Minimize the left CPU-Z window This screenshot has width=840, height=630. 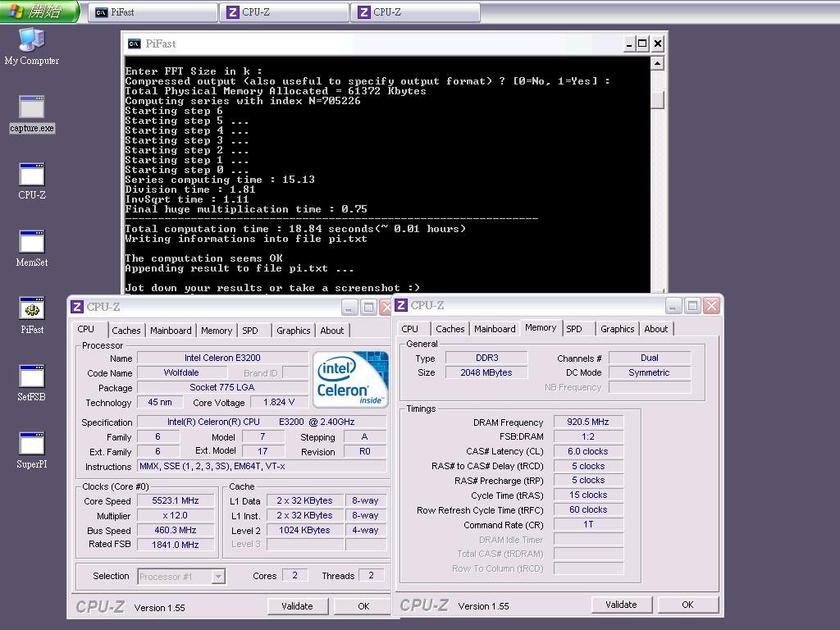click(x=349, y=308)
